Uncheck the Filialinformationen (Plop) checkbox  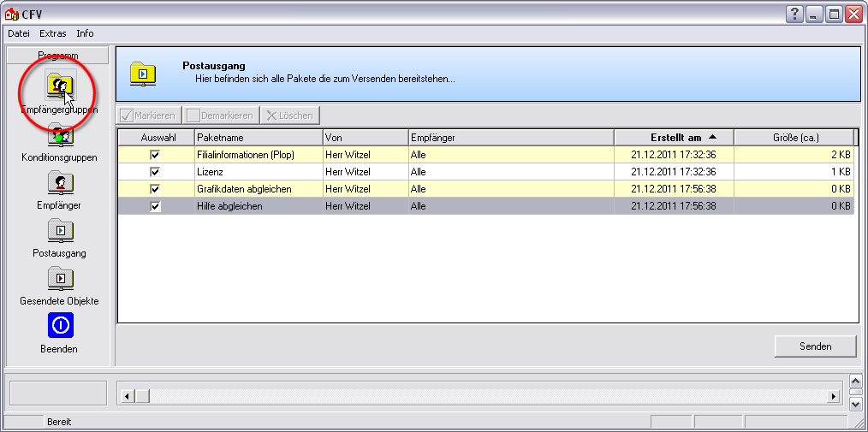(155, 155)
